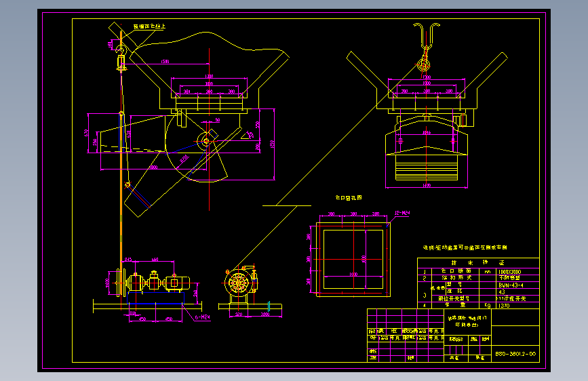Select the speed ratio value 43
Screen dimensions: 588x381
(x=502, y=292)
